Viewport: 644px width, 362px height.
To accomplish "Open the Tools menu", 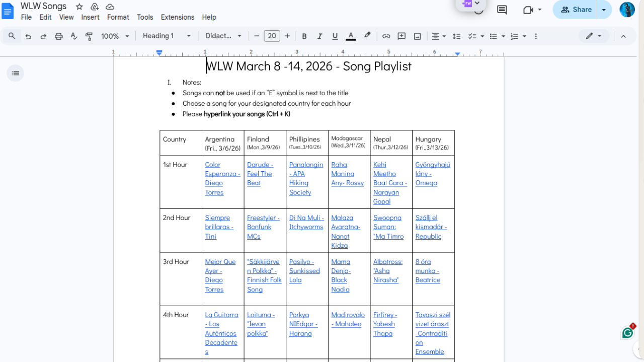I will [x=145, y=17].
